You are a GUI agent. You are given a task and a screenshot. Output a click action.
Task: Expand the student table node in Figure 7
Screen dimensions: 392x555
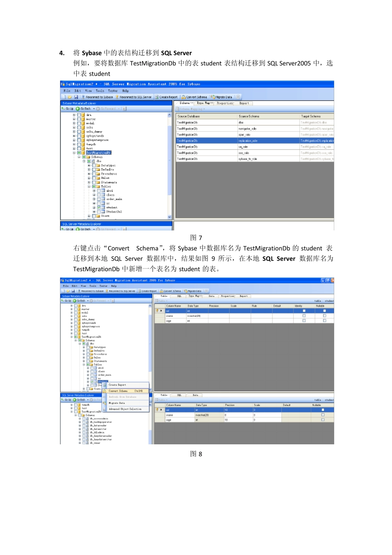(x=94, y=207)
